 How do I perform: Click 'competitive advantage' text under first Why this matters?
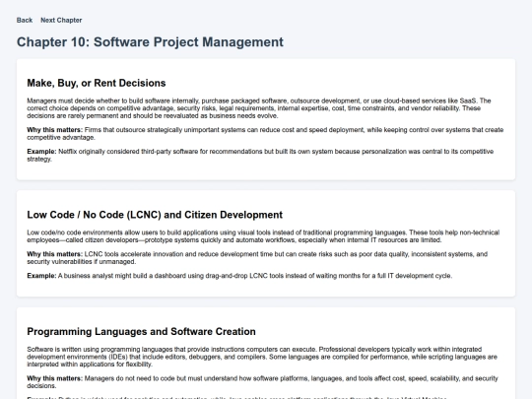[61, 137]
